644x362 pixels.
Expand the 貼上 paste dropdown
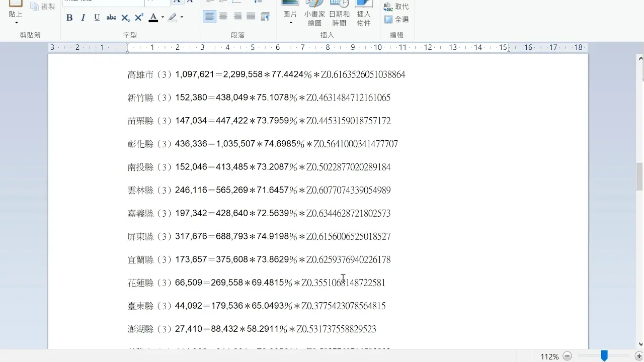tap(16, 23)
